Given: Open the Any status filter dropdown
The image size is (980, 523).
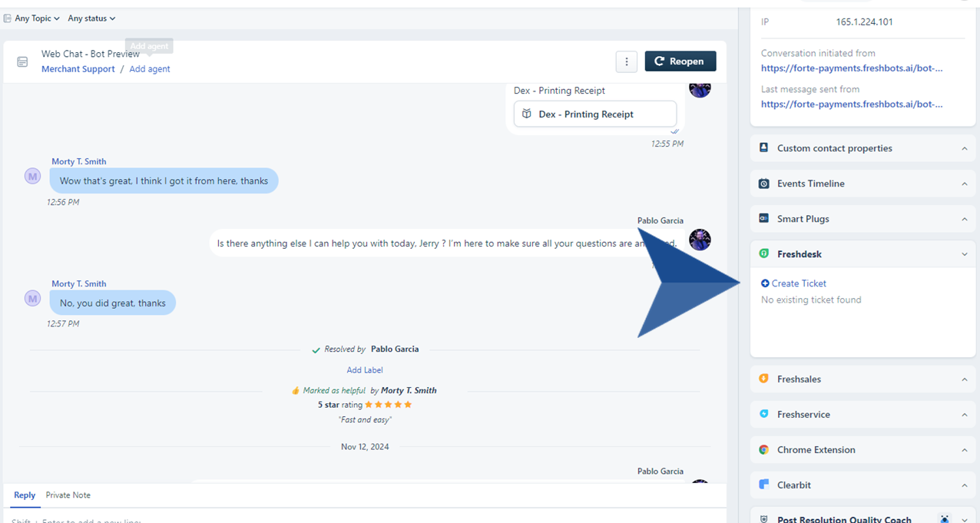Looking at the screenshot, I should coord(91,18).
